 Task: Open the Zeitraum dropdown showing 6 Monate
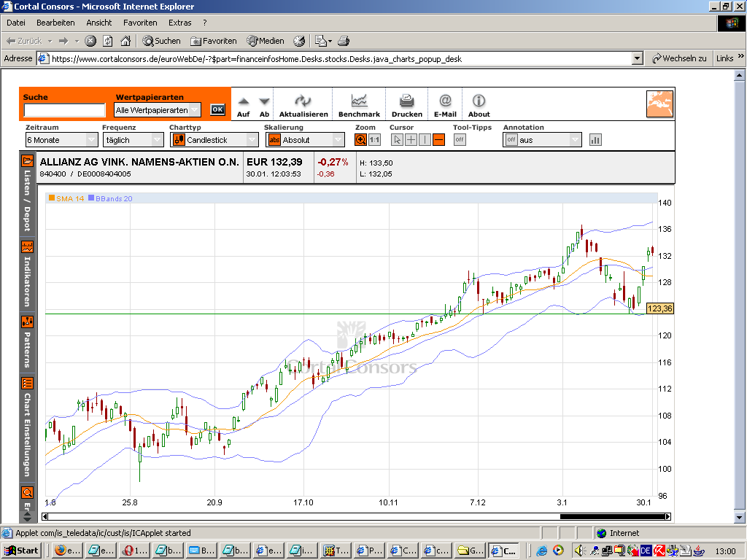(61, 140)
